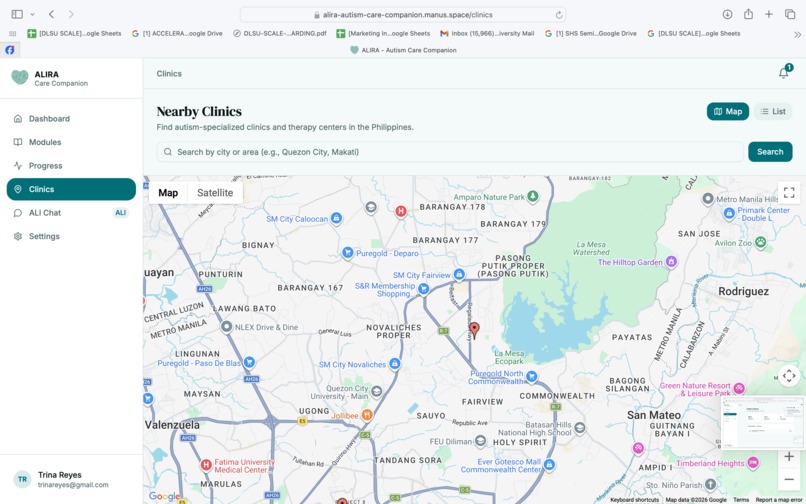
Task: Click the Ever Gotesco Mall Commonwealth marker
Action: click(x=549, y=465)
